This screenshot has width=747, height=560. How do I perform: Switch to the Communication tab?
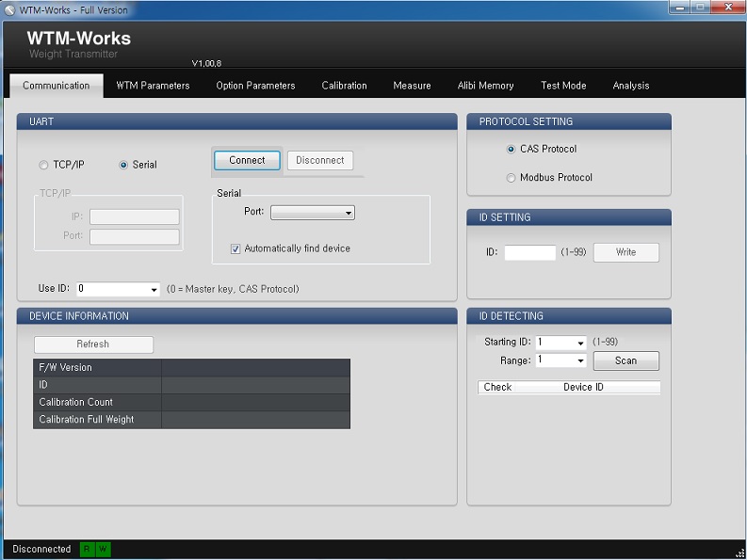tap(57, 86)
